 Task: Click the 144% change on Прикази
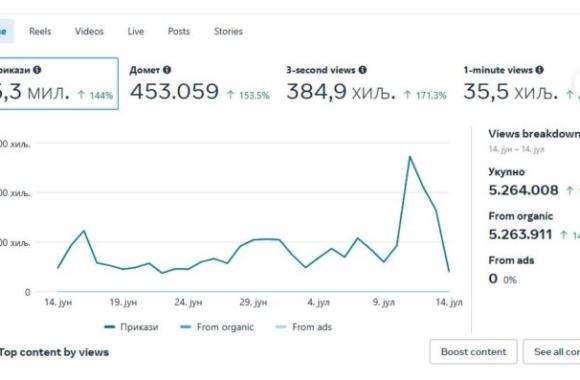[95, 95]
